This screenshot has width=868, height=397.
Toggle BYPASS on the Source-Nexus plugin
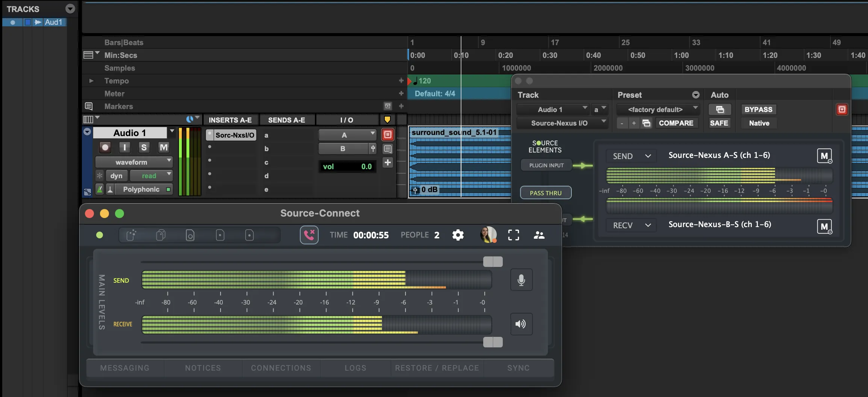click(758, 109)
